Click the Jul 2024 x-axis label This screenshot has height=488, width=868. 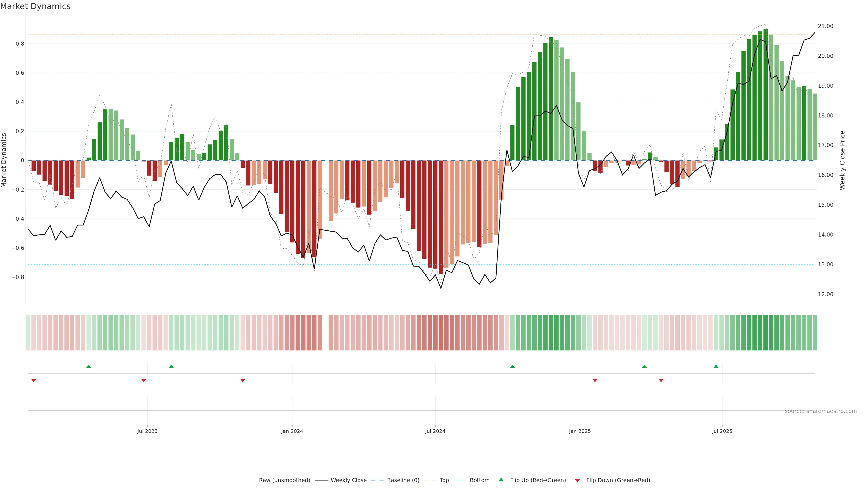tap(435, 431)
